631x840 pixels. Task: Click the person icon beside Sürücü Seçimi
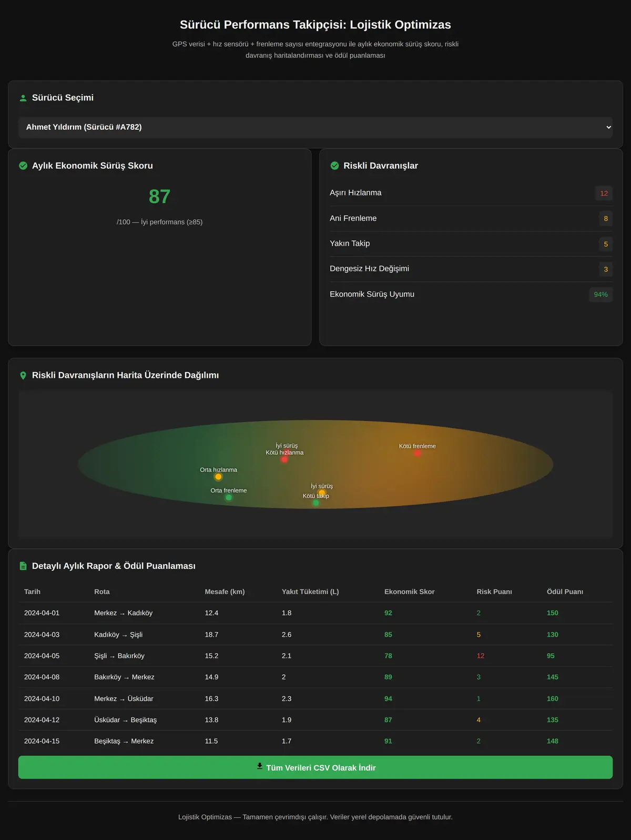23,98
